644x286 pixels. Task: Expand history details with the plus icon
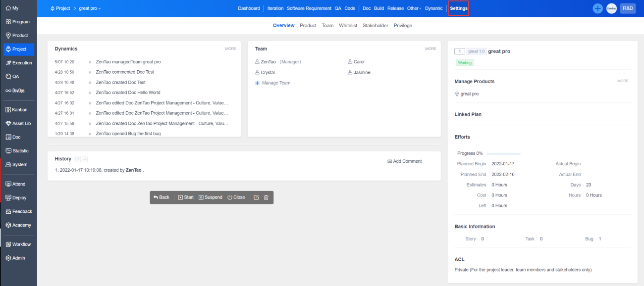85,159
